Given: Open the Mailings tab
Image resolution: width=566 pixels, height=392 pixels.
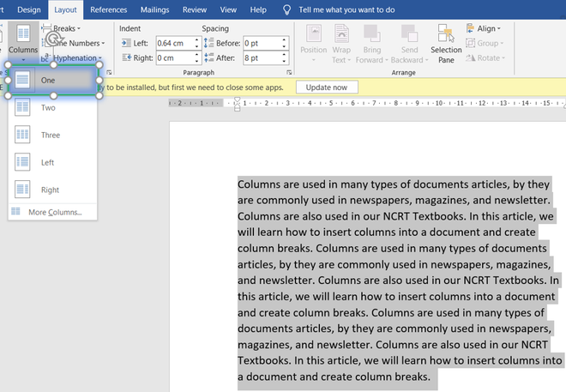Looking at the screenshot, I should tap(155, 9).
